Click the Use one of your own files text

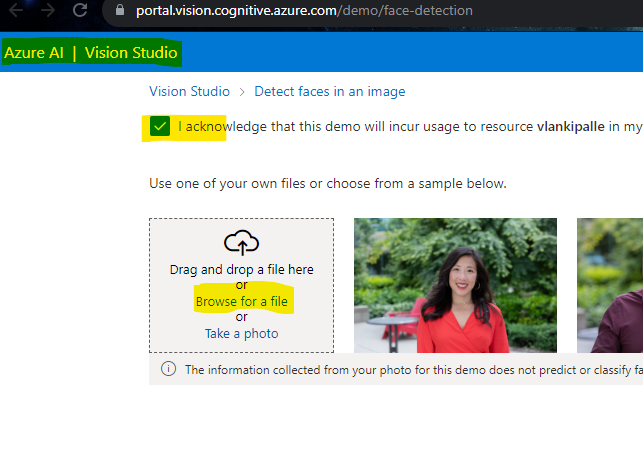coord(328,183)
